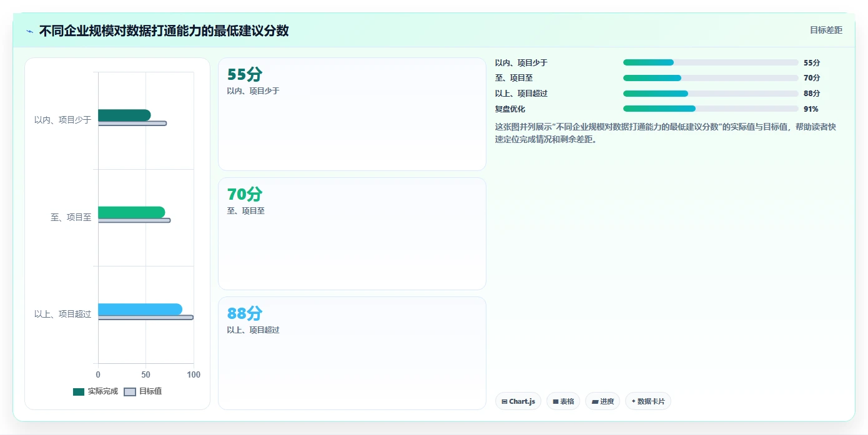The width and height of the screenshot is (868, 435).
Task: Click the 目标值 grey legend swatch
Action: click(130, 392)
